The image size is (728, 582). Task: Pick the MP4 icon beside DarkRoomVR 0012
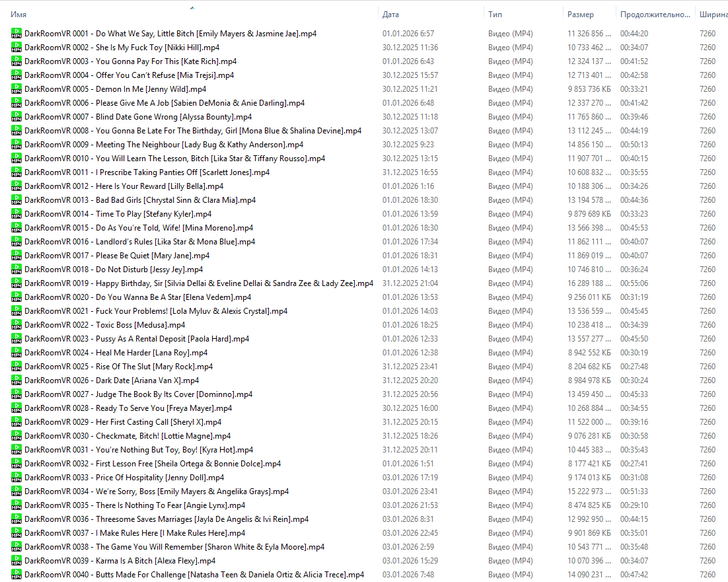(x=17, y=186)
